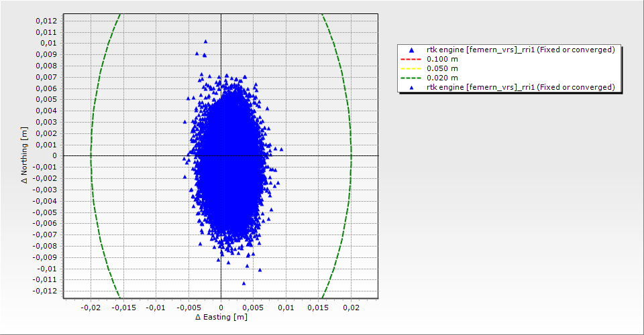This screenshot has height=335, width=644.
Task: Click the 0,015 tick label on the easting axis
Action: coord(318,308)
